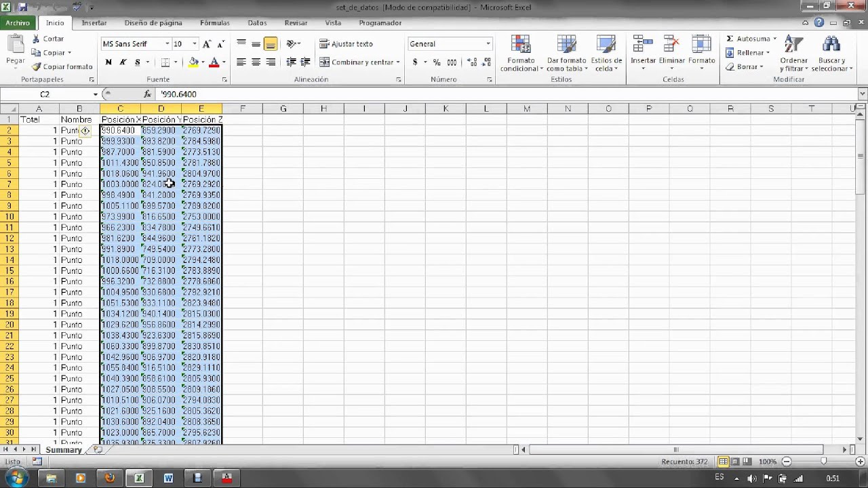The image size is (868, 488).
Task: Select Summary sheet tab
Action: pos(64,450)
